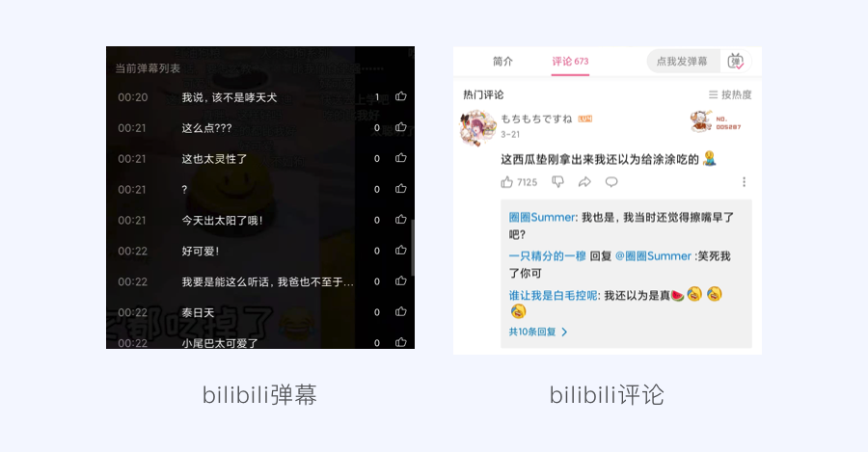This screenshot has height=452, width=868.
Task: Like the danmaku "这么点???"
Action: pos(401,127)
